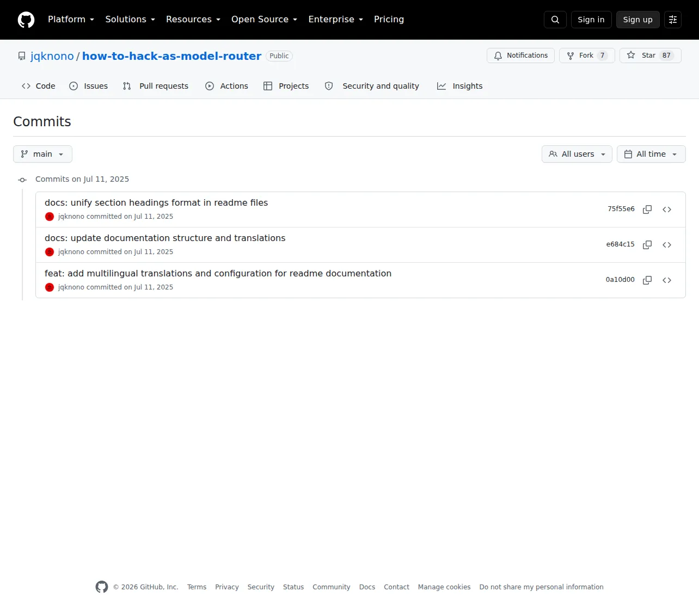Click jqknono author under commit e684c15
Image resolution: width=699 pixels, height=616 pixels.
(x=71, y=252)
